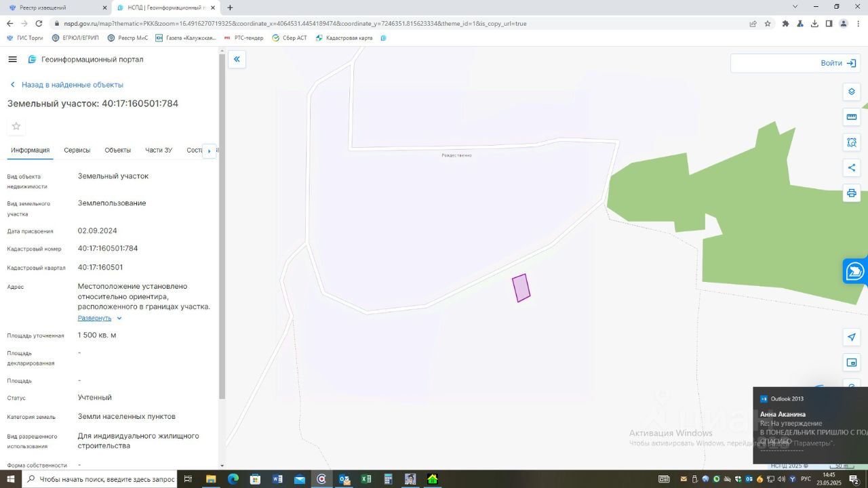Share this page from address bar
The image size is (868, 488).
click(753, 24)
